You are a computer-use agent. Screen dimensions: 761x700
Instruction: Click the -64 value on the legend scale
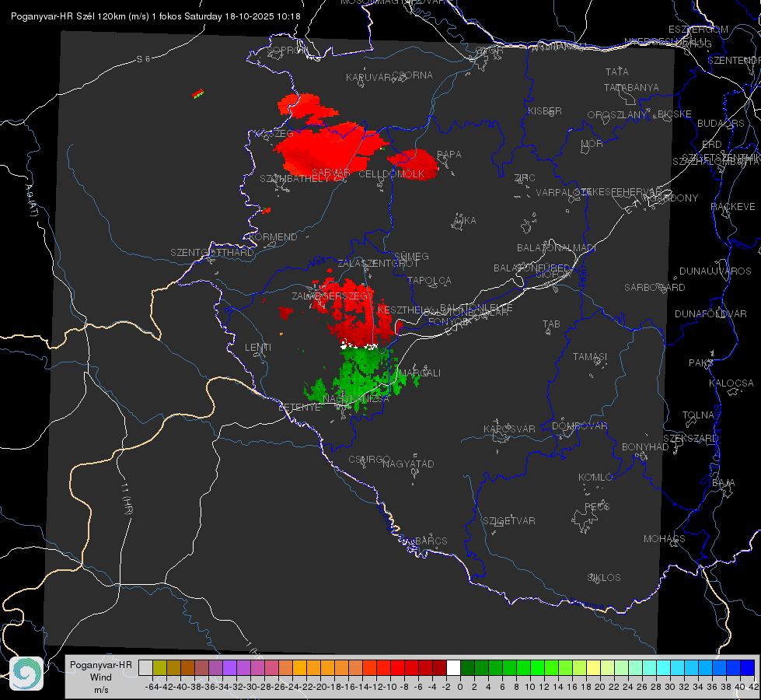pyautogui.click(x=152, y=687)
